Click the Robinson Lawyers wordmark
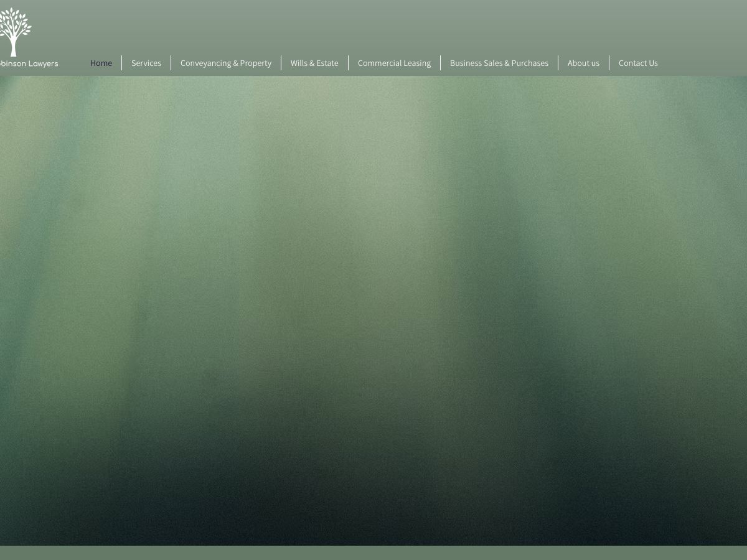Image resolution: width=747 pixels, height=560 pixels. [x=29, y=63]
